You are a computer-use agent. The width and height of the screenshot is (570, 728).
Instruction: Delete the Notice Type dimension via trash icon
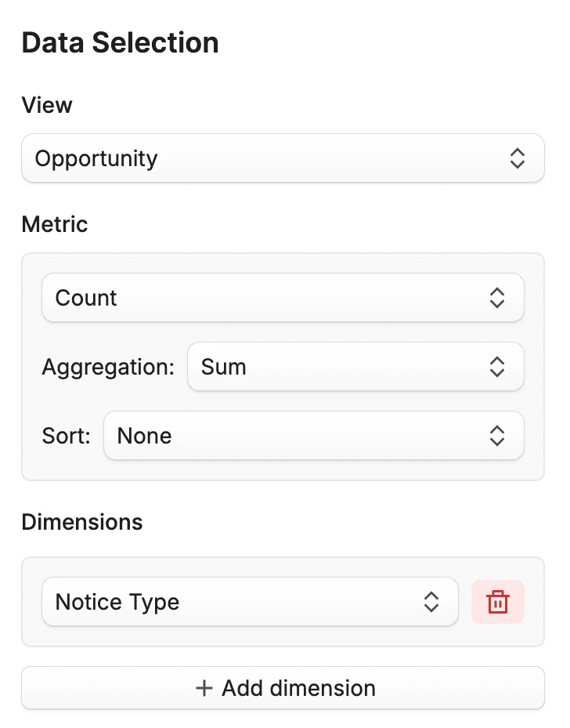pos(498,602)
